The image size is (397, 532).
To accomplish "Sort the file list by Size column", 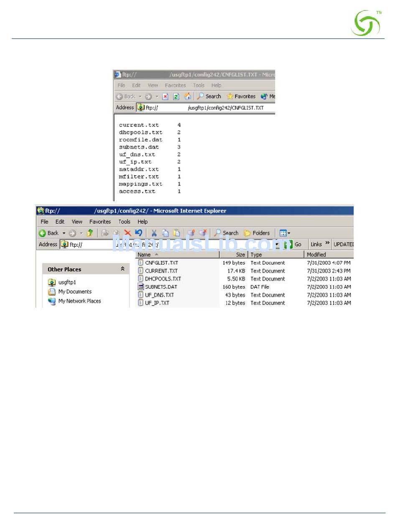I will click(x=234, y=255).
